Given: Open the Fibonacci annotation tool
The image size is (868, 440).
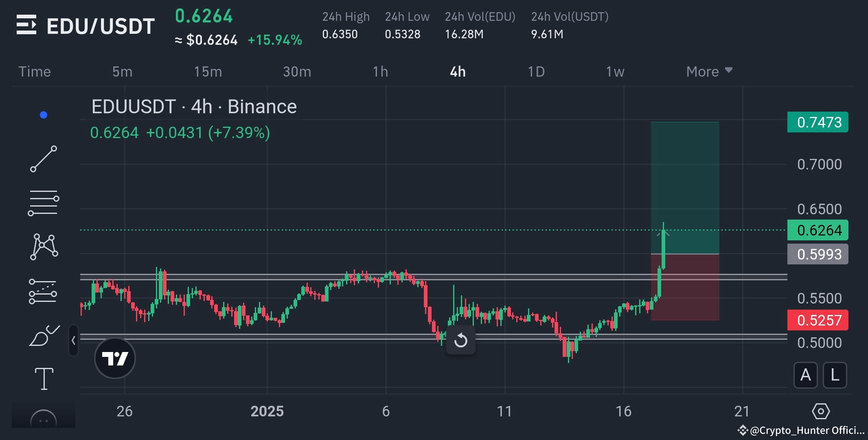Looking at the screenshot, I should (x=44, y=291).
